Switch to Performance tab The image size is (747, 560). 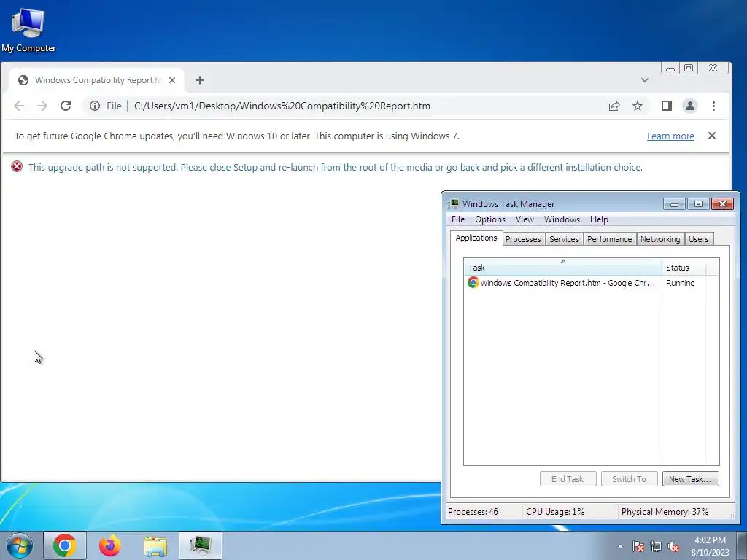point(609,239)
